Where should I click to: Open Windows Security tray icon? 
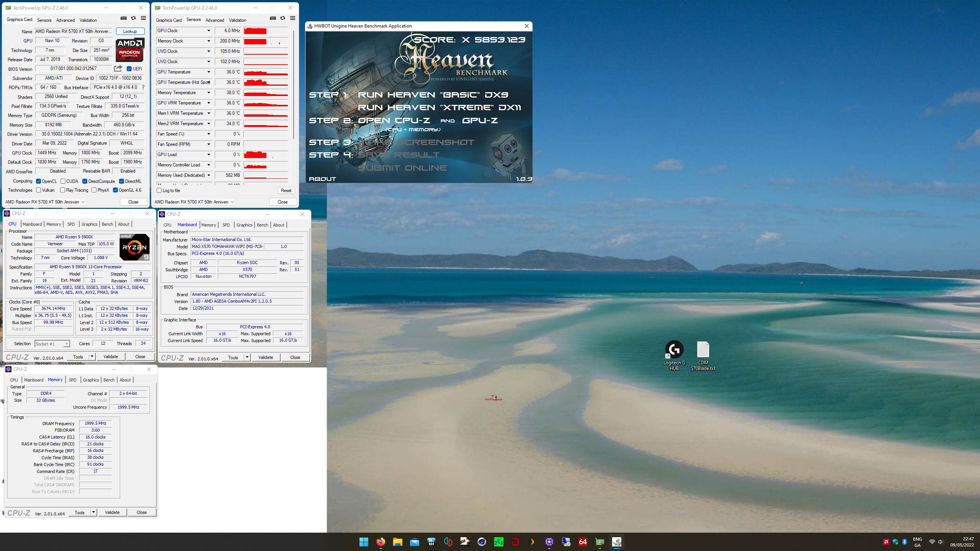click(x=895, y=541)
